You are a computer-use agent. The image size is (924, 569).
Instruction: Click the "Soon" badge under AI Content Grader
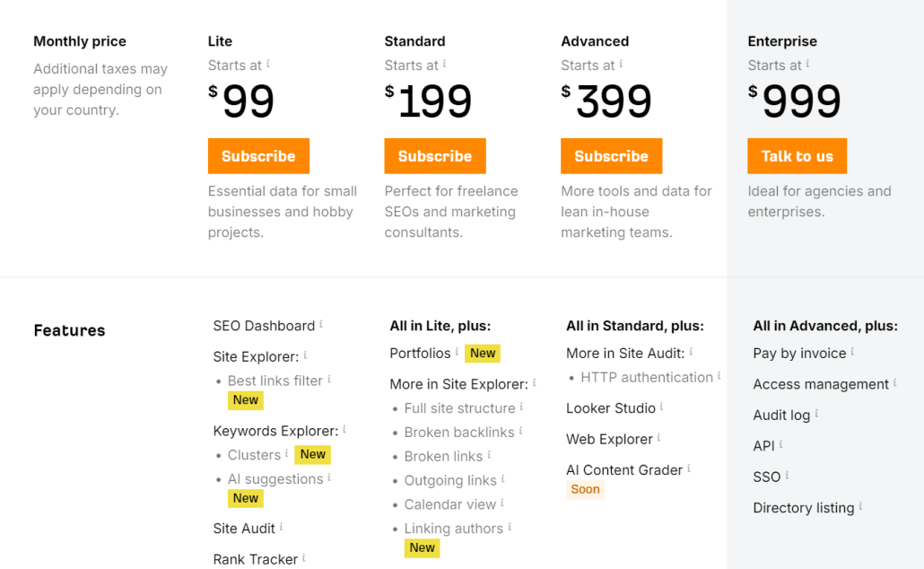coord(585,489)
